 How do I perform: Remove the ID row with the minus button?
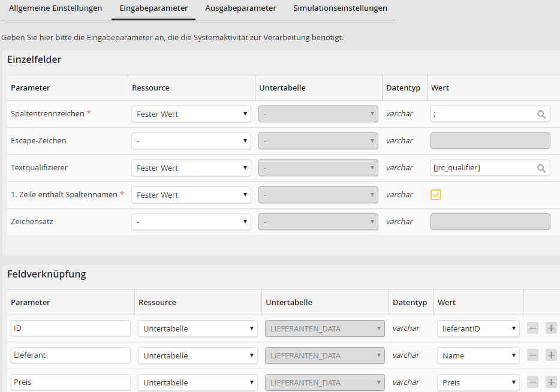point(532,328)
